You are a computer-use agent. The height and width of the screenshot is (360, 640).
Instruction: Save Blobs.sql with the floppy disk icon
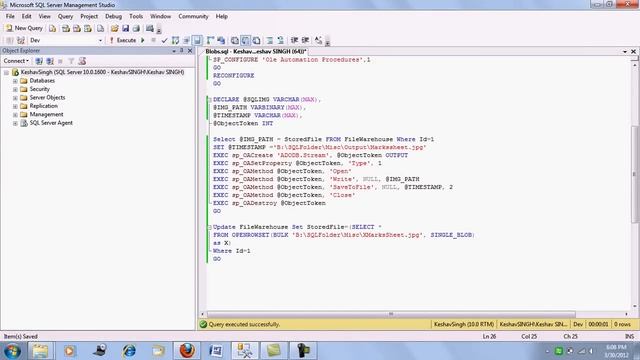[x=125, y=28]
